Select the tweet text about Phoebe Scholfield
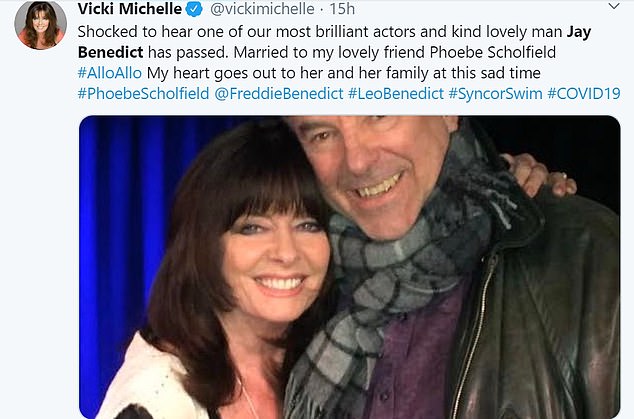Image resolution: width=634 pixels, height=419 pixels. point(395,52)
